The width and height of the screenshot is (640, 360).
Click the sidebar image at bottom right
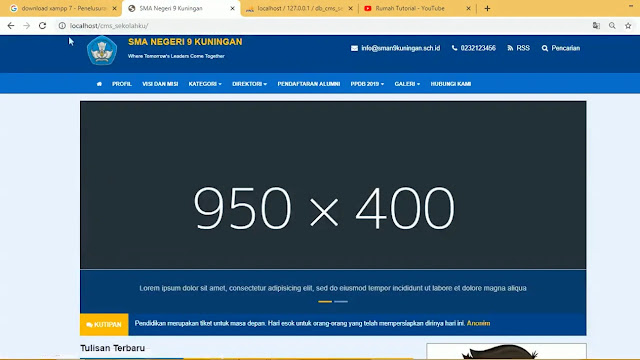506,351
